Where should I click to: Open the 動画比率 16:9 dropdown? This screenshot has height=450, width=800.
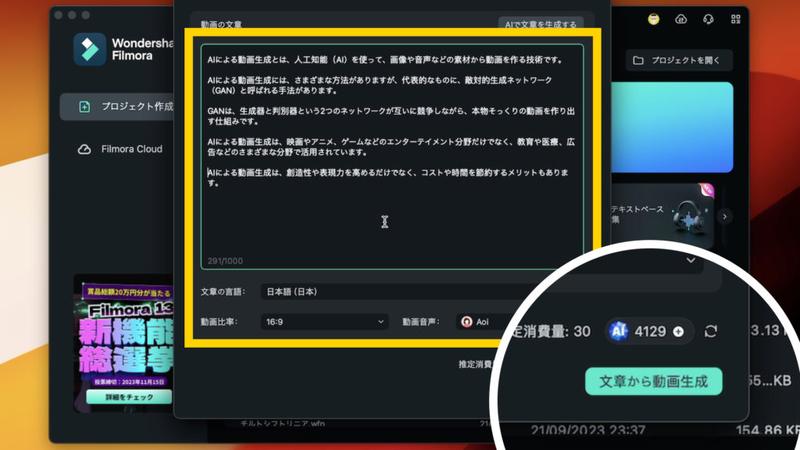click(324, 321)
